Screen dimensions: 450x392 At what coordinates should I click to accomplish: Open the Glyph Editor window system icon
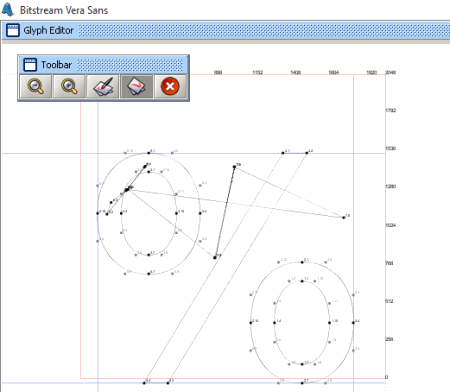coord(13,30)
